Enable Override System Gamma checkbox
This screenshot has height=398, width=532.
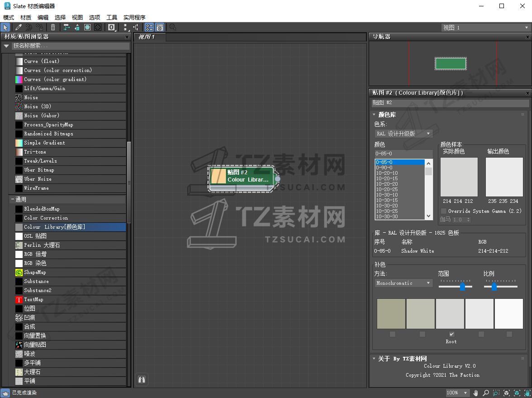pos(444,211)
